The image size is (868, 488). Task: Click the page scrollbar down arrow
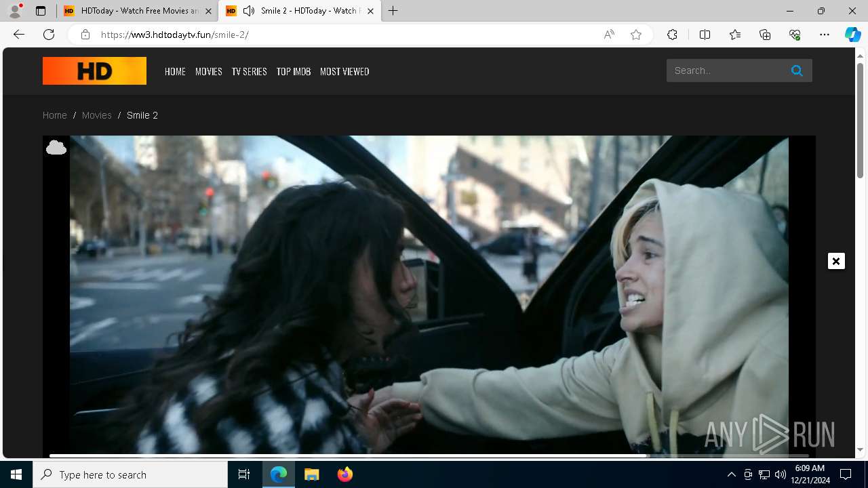click(x=861, y=449)
